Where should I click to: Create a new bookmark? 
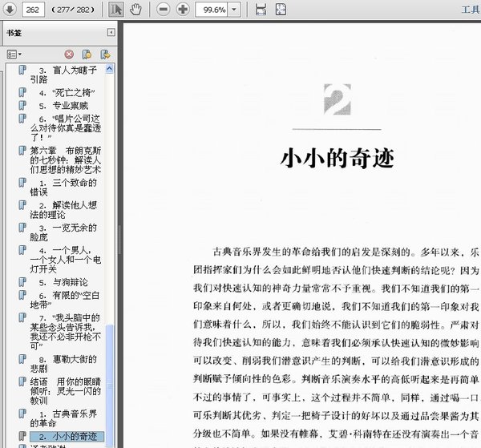(87, 54)
